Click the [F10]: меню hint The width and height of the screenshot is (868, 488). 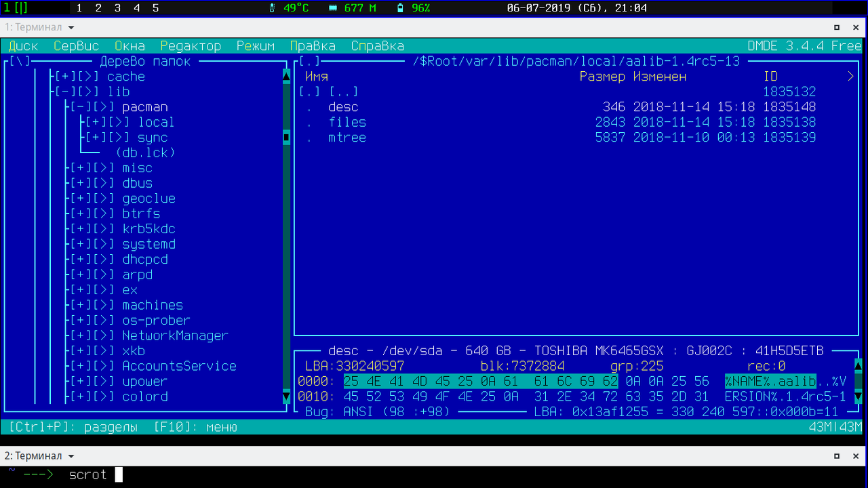[x=195, y=428]
